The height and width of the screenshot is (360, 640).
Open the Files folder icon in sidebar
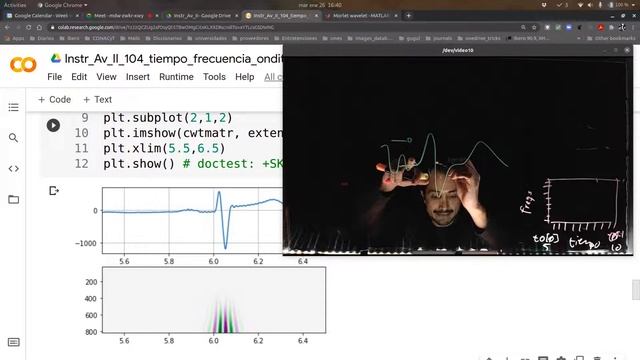coord(13,199)
